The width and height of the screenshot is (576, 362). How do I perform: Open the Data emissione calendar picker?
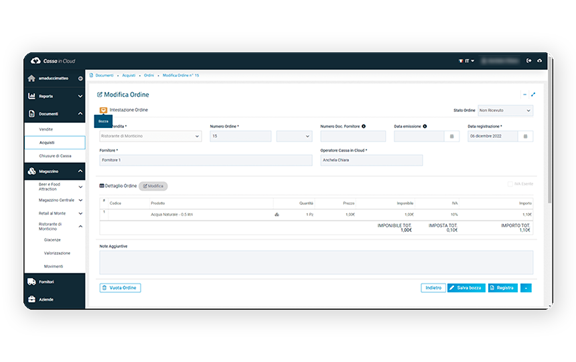click(x=452, y=136)
